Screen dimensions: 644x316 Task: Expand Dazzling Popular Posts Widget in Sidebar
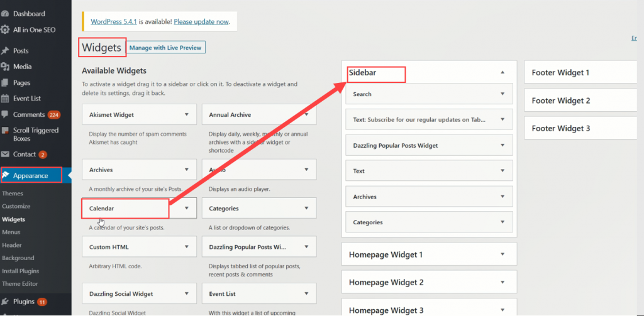pos(502,145)
